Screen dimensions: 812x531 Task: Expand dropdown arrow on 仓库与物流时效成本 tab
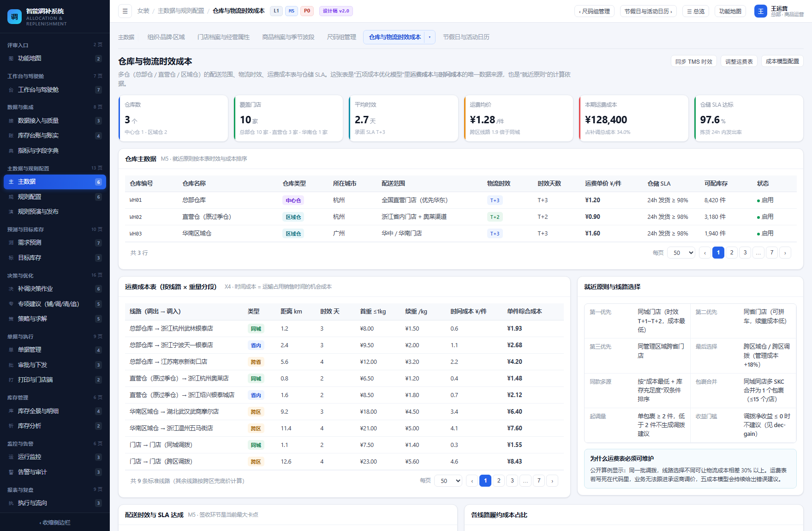(x=430, y=37)
